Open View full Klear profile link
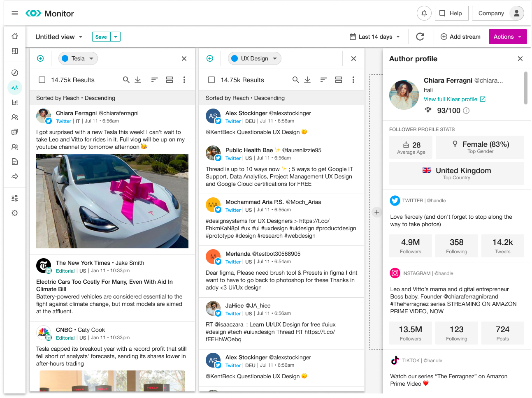Image resolution: width=532 pixels, height=398 pixels. (x=455, y=99)
